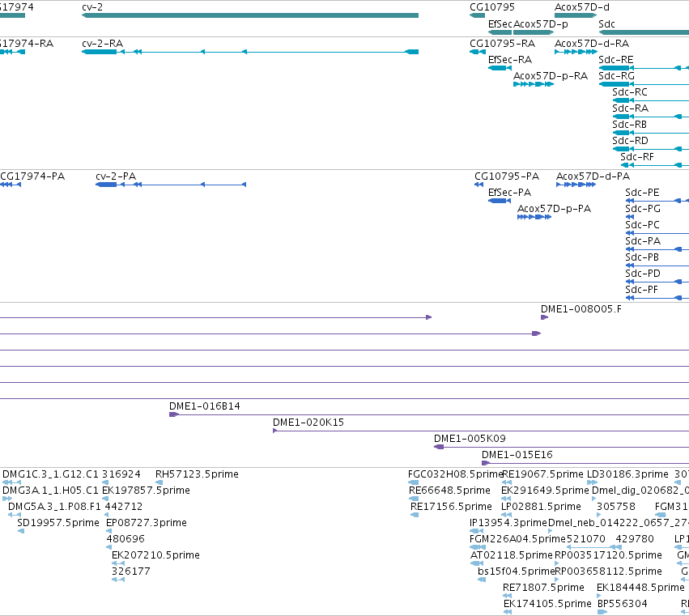The height and width of the screenshot is (616, 689).
Task: Click the RE66648.5prime EST label
Action: 449,491
